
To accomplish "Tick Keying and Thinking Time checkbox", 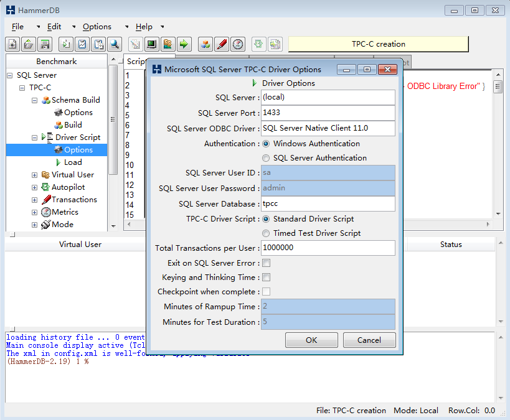I will tap(266, 278).
